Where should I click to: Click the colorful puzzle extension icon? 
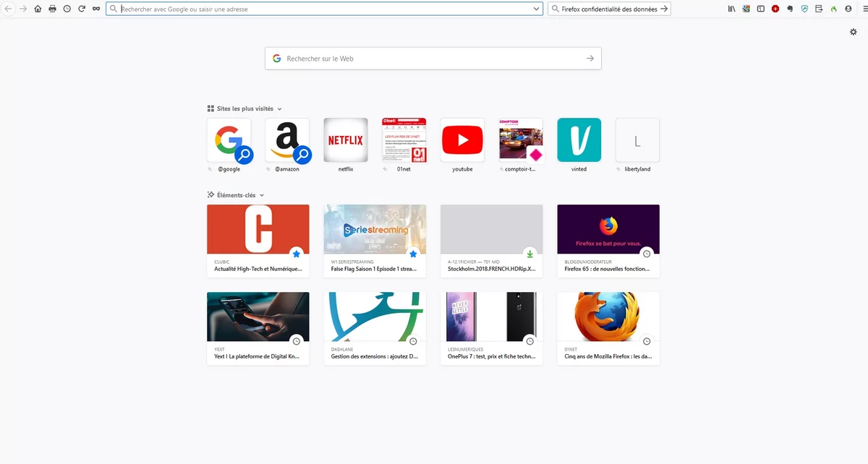tap(746, 9)
